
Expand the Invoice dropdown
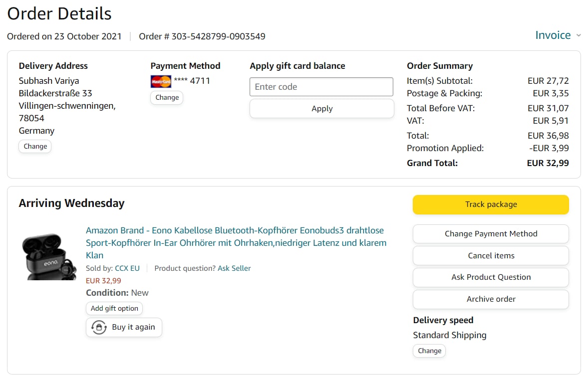click(x=553, y=35)
